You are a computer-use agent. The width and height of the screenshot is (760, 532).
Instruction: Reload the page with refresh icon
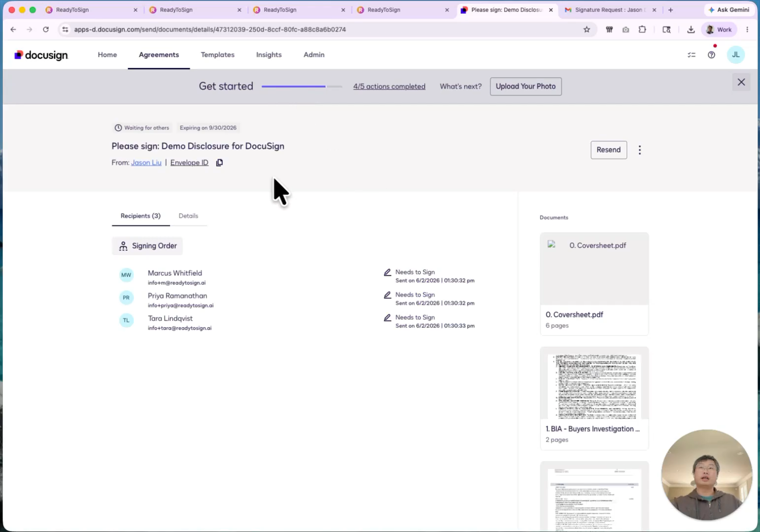pyautogui.click(x=46, y=30)
